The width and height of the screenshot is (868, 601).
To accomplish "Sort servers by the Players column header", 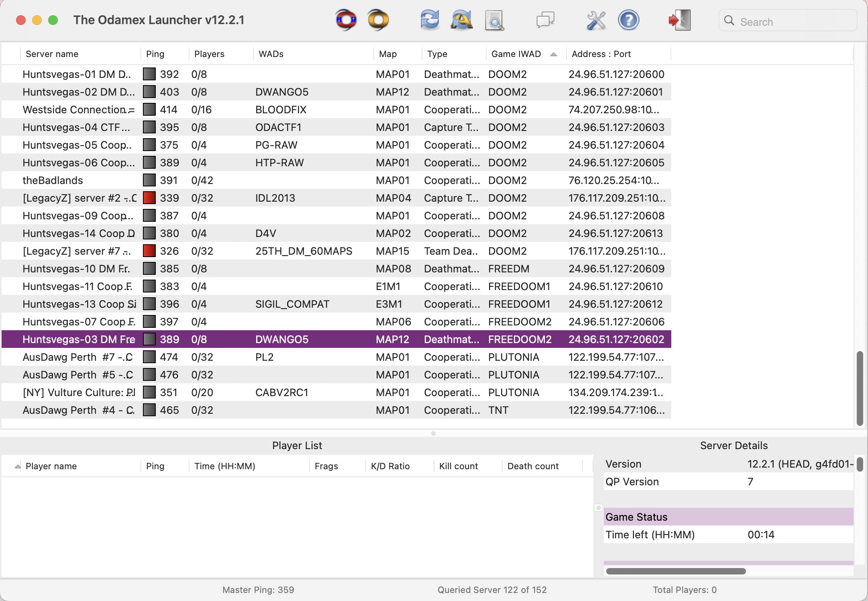I will coord(221,54).
